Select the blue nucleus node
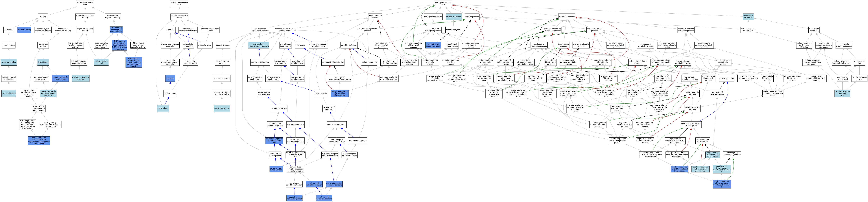This screenshot has width=868, height=202. click(x=170, y=78)
